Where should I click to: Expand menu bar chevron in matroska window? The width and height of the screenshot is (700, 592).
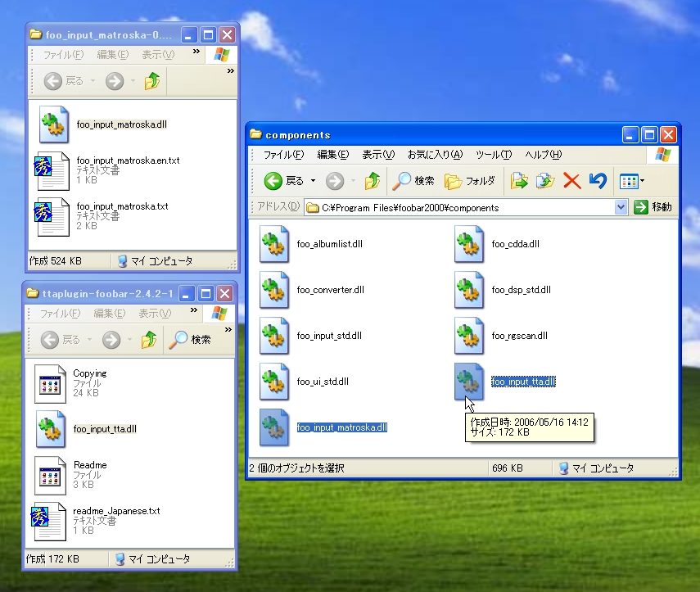point(196,52)
